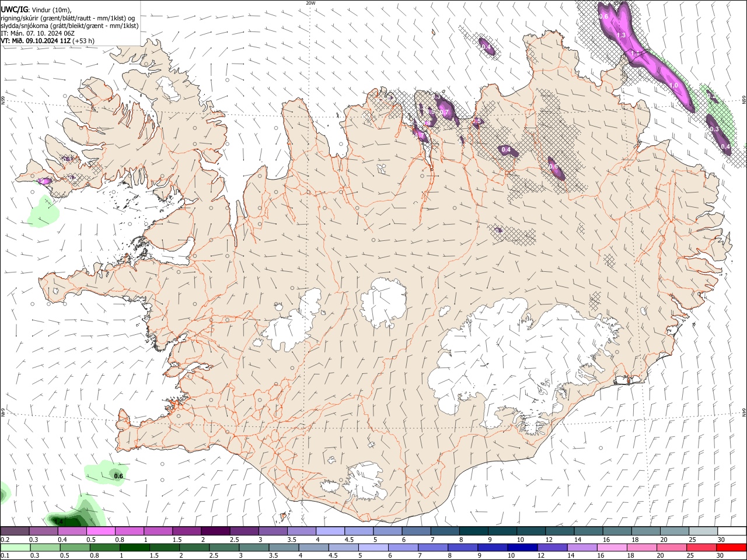Viewport: 747px width, 560px height.
Task: Select the 'IT: Mán. 07. 10. 2024 06Z' line
Action: pyautogui.click(x=37, y=33)
